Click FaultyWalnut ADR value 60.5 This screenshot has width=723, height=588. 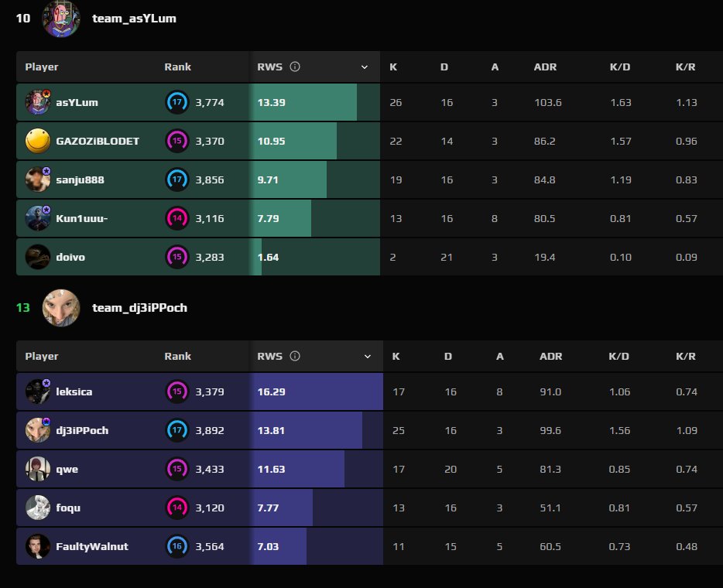click(x=550, y=546)
